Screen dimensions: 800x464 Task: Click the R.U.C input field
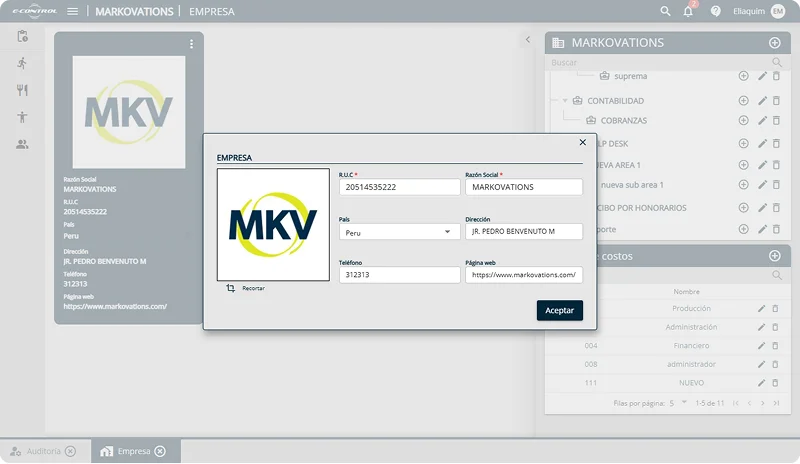point(399,187)
